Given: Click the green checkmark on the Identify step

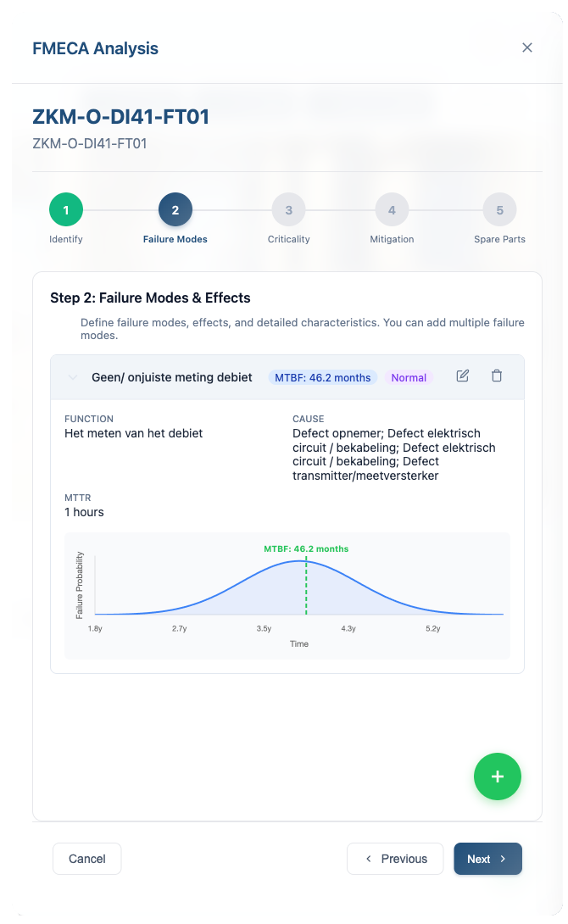Looking at the screenshot, I should click(65, 209).
